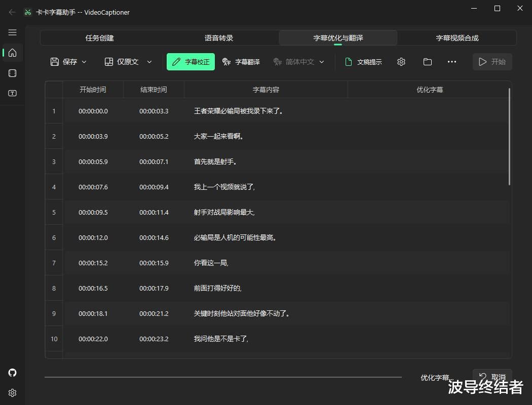Image resolution: width=532 pixels, height=405 pixels.
Task: Select subtitle text 必输局是人机的可能性最高
Action: [x=235, y=237]
